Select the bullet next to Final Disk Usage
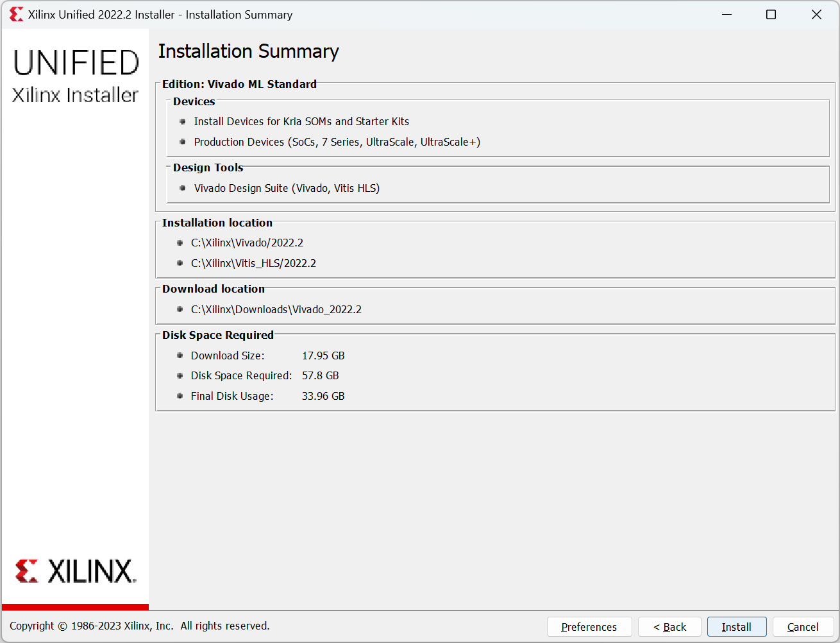This screenshot has width=840, height=643. (x=180, y=396)
